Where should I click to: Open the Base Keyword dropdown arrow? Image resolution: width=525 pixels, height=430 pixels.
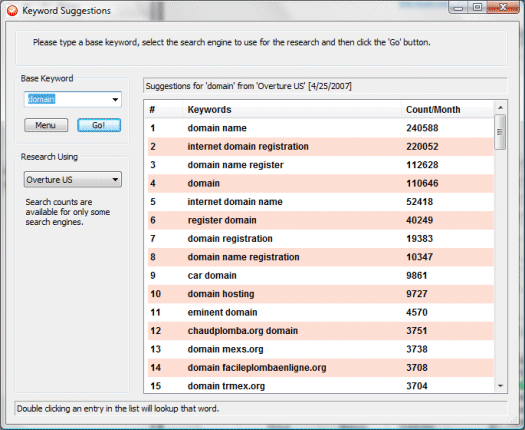coord(115,99)
